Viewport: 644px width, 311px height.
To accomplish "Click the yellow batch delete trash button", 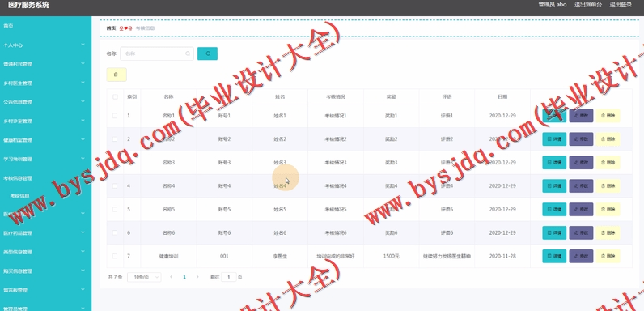I will [117, 75].
